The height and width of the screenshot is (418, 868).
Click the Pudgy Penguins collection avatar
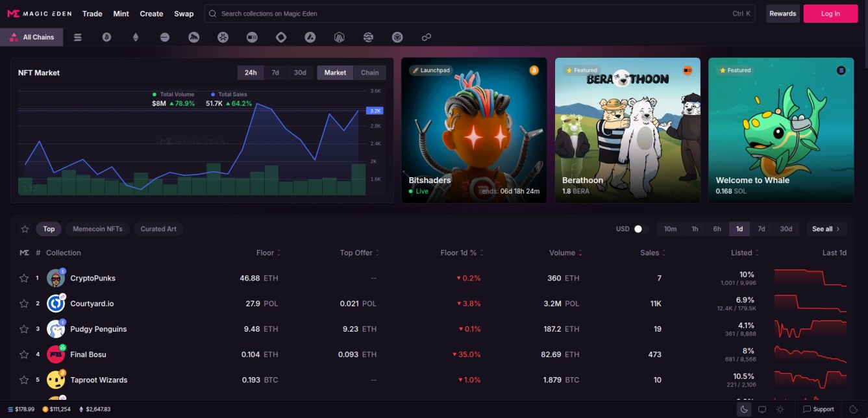56,329
